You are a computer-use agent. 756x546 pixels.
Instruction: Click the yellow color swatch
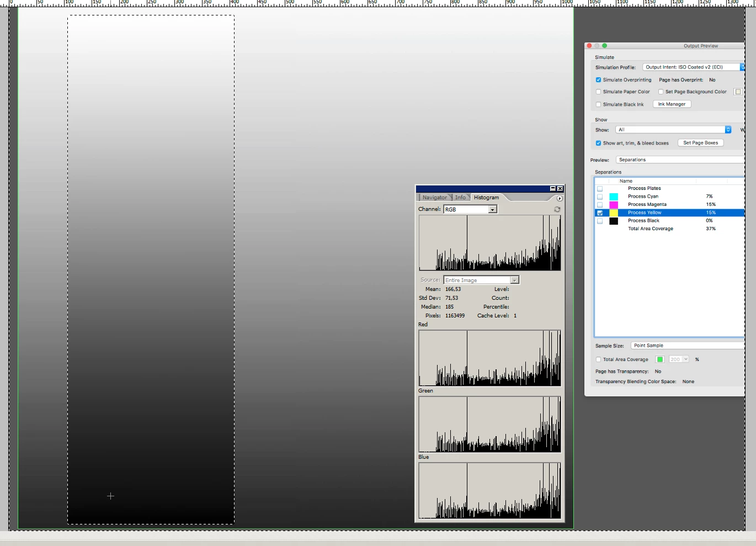614,213
